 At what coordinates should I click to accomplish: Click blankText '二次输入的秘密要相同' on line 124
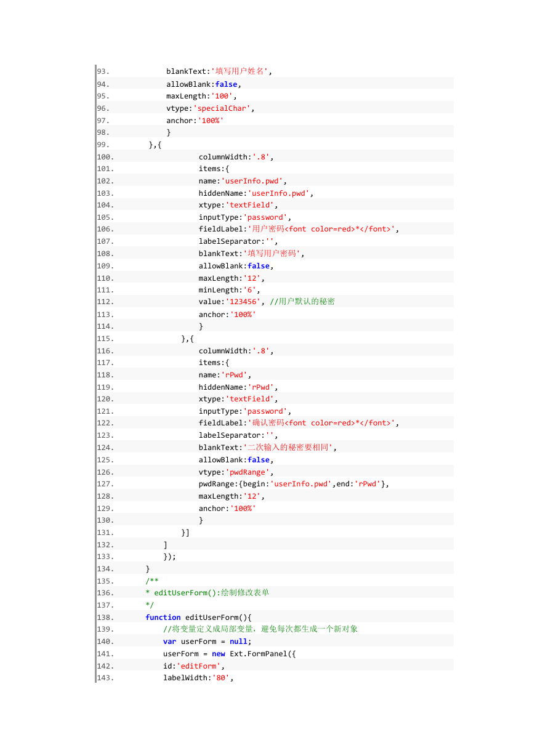click(268, 447)
